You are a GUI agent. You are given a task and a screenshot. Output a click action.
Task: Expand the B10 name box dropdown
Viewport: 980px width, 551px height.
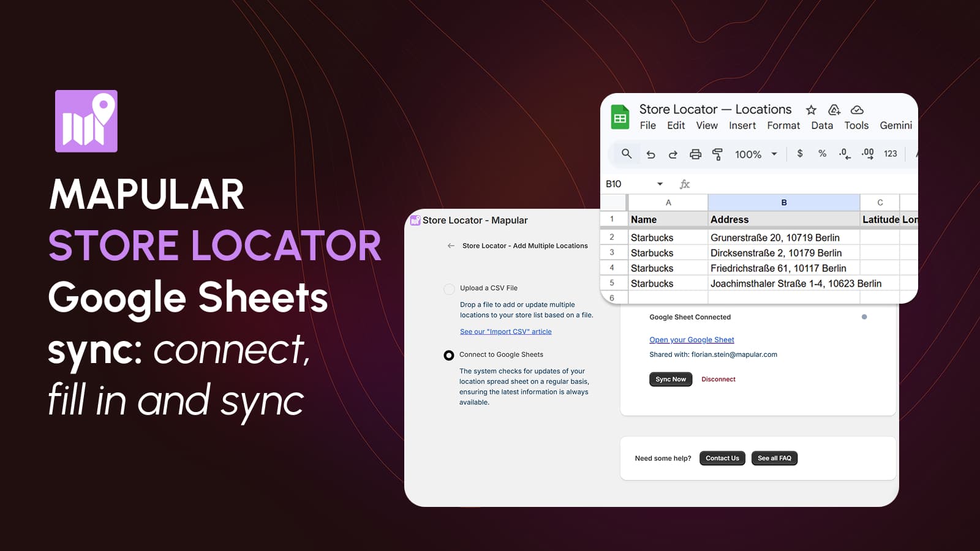tap(660, 184)
